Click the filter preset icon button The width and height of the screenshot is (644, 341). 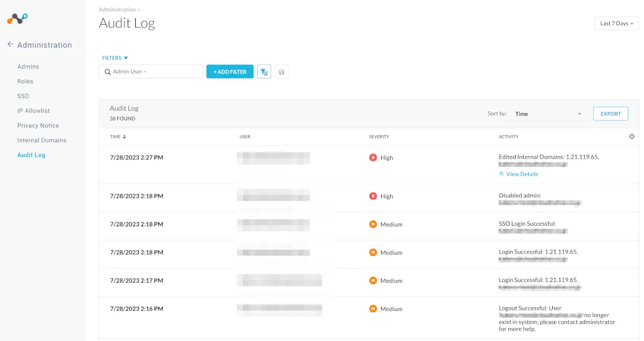[264, 72]
